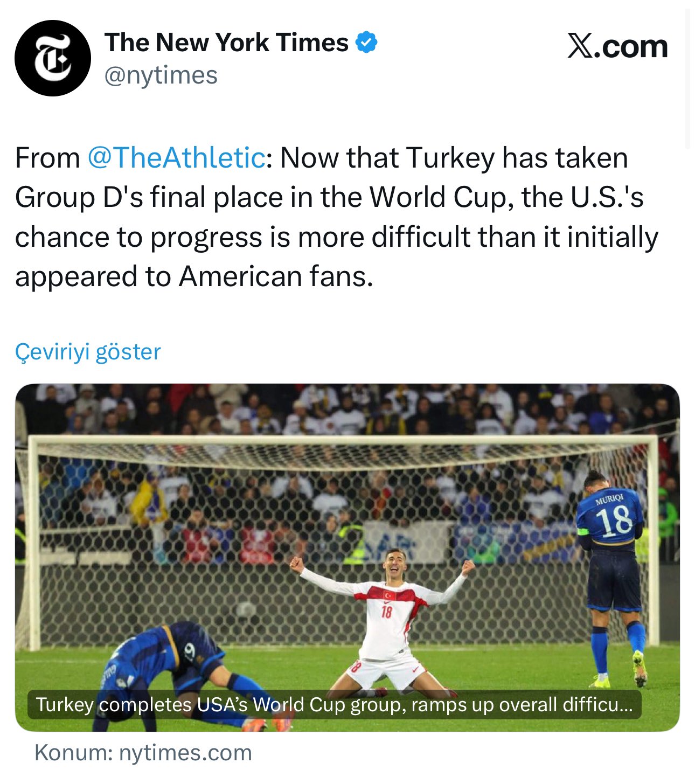Click the New York Times profile avatar
695x784 pixels.
pyautogui.click(x=54, y=55)
